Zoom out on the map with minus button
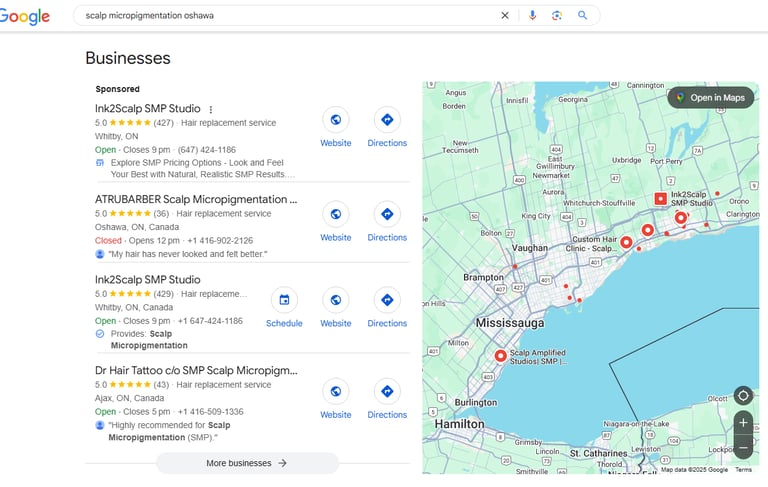 [743, 448]
